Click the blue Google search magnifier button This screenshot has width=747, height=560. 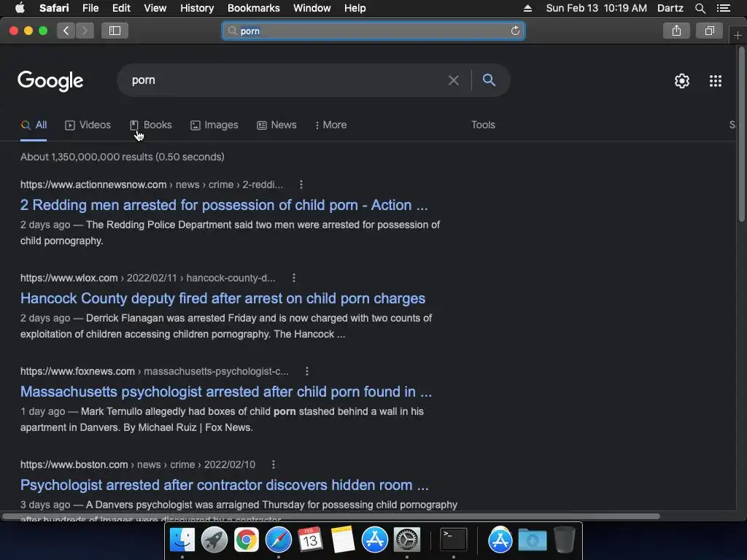coord(489,80)
